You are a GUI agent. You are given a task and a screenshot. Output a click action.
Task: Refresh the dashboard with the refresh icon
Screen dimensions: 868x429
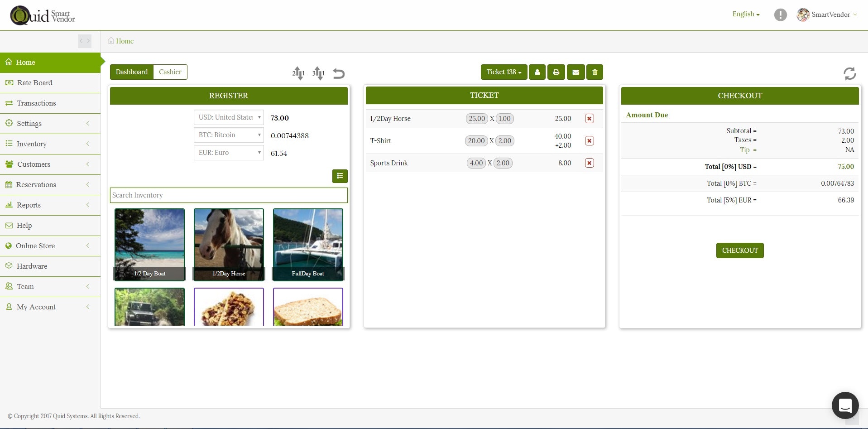click(849, 73)
